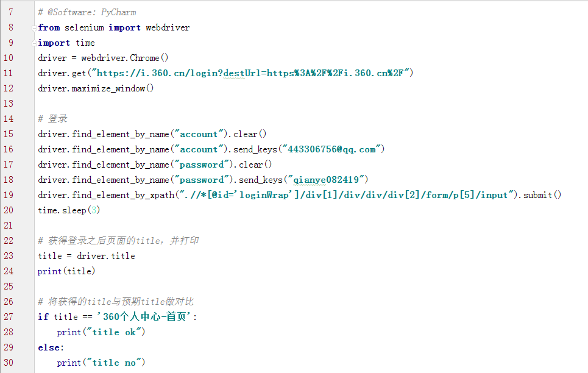Click '.submit()' at end of line 19
The image size is (588, 373).
[x=540, y=195]
